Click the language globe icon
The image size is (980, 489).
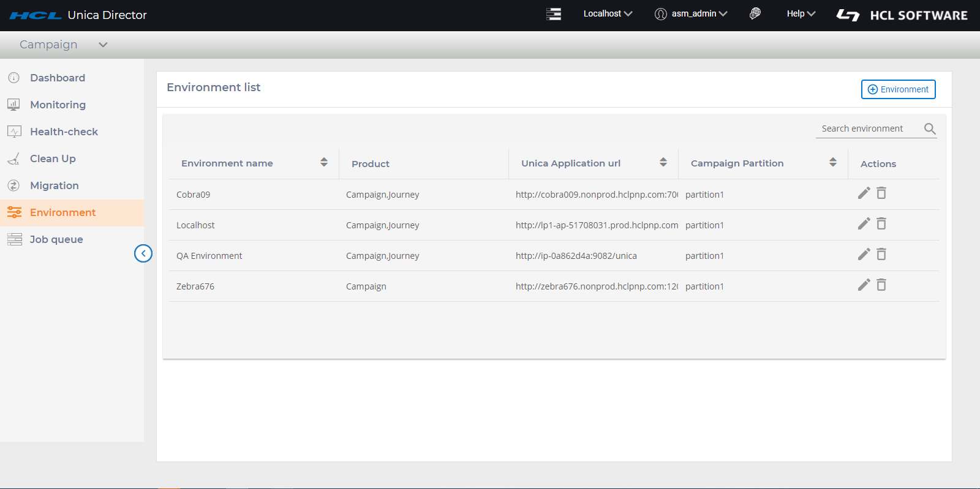[755, 13]
